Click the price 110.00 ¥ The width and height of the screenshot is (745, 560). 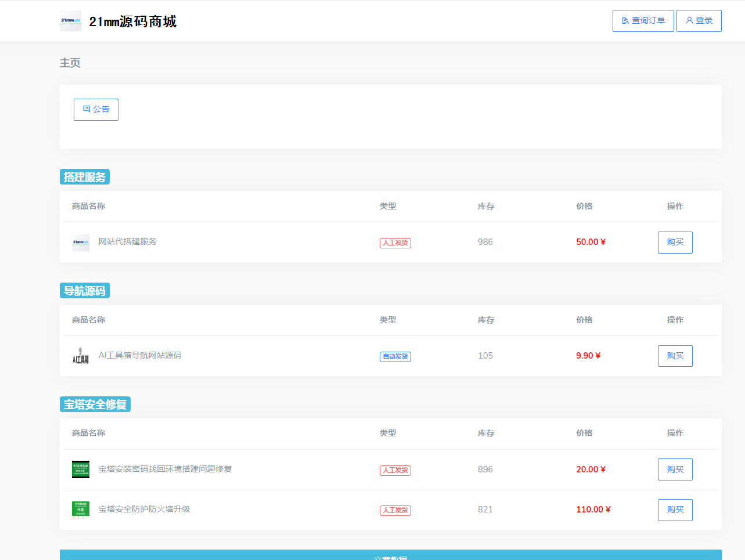(x=593, y=510)
